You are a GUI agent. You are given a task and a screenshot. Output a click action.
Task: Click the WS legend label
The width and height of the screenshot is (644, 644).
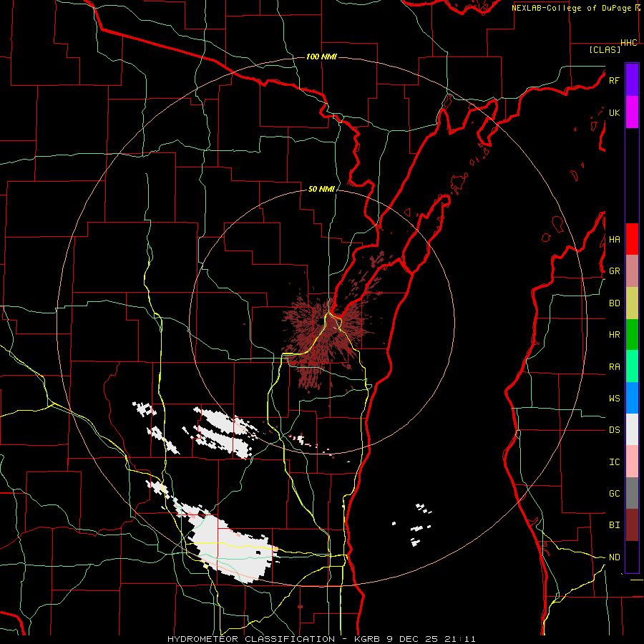615,399
